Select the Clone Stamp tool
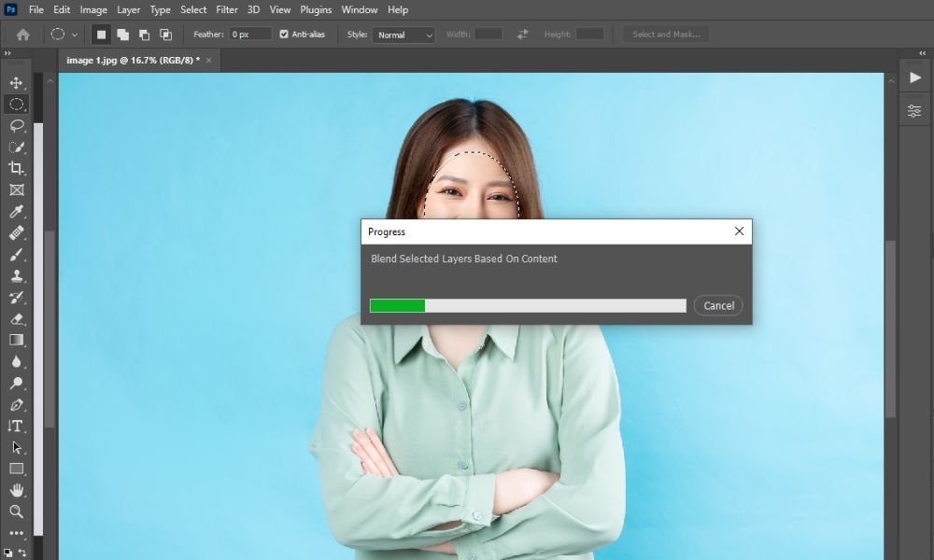This screenshot has height=560, width=934. (x=16, y=276)
